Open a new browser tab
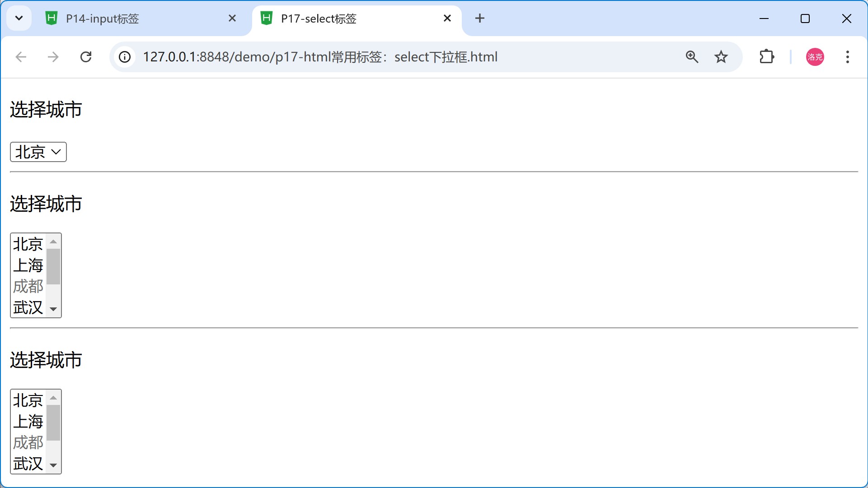Screen dimensions: 868x488 pyautogui.click(x=480, y=19)
